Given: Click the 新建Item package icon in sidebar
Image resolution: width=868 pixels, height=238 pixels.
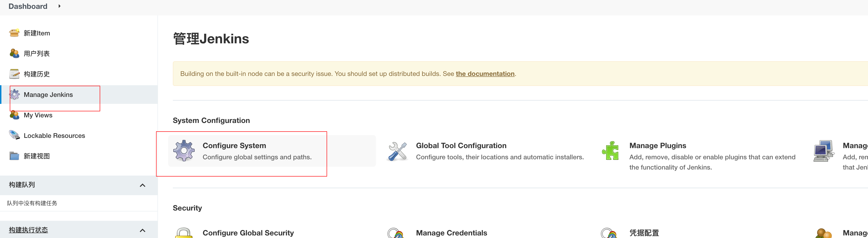Looking at the screenshot, I should [x=14, y=33].
